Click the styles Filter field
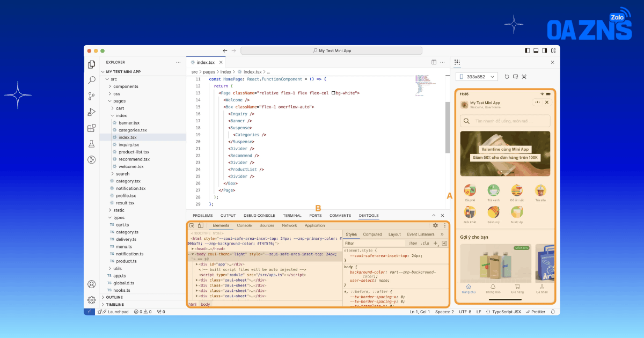 (x=374, y=244)
